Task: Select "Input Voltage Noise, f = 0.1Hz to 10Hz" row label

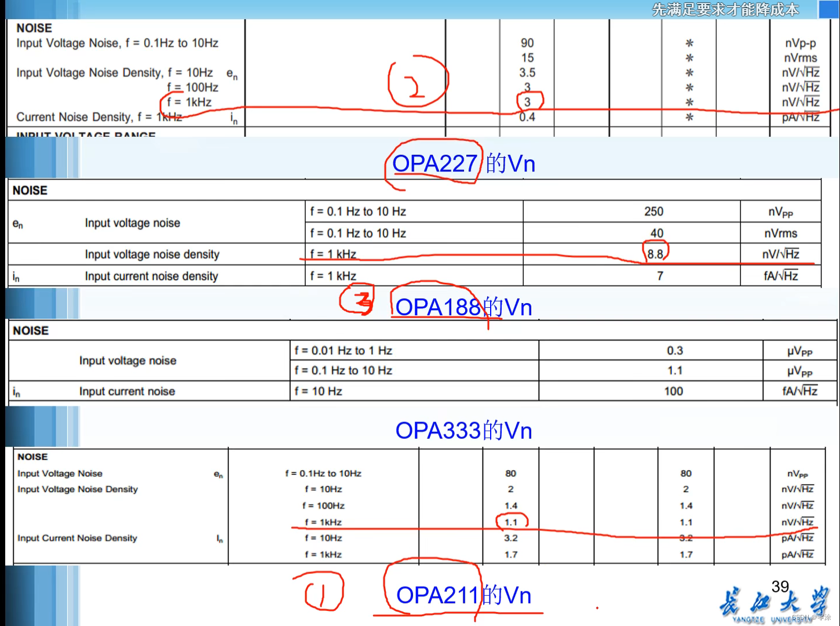Action: (117, 43)
